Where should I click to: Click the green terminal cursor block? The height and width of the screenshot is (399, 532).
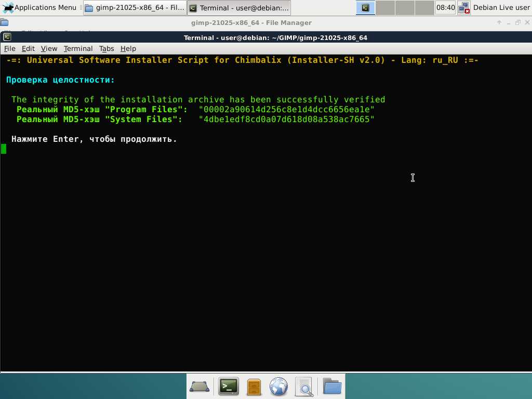click(x=4, y=149)
